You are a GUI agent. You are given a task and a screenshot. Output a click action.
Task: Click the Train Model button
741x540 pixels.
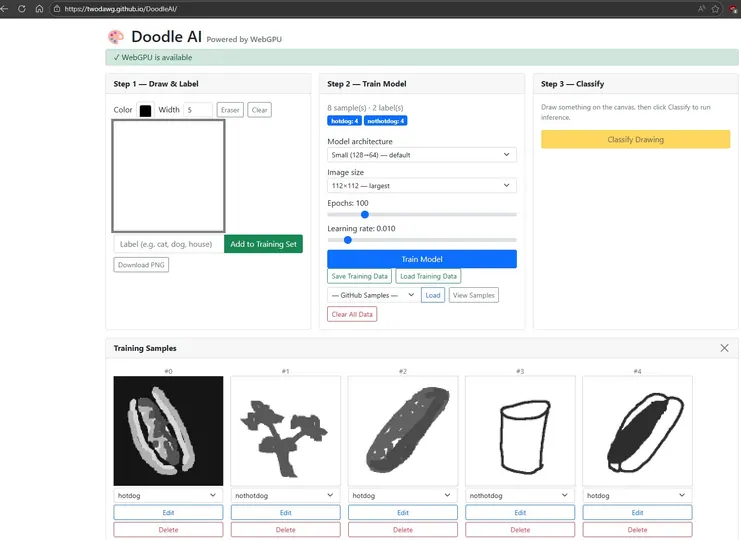422,259
